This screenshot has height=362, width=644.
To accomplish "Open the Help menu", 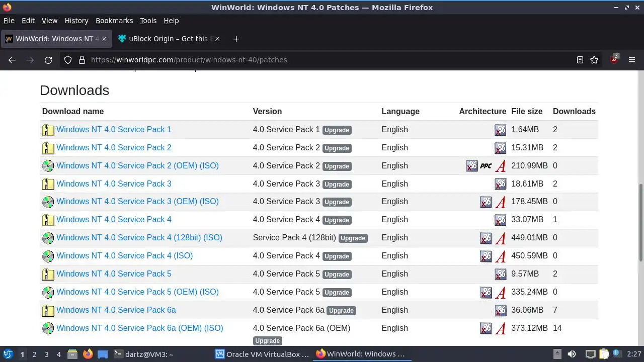I will [x=171, y=21].
